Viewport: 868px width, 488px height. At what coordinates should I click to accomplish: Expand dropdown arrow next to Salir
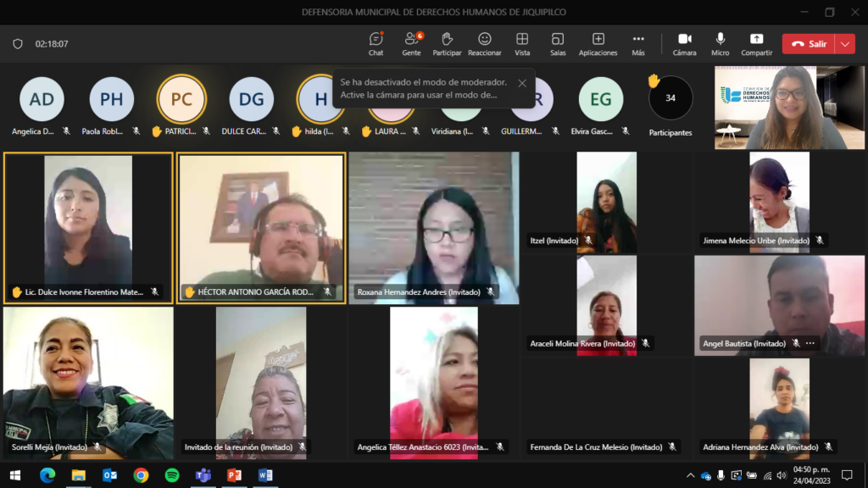pos(845,44)
